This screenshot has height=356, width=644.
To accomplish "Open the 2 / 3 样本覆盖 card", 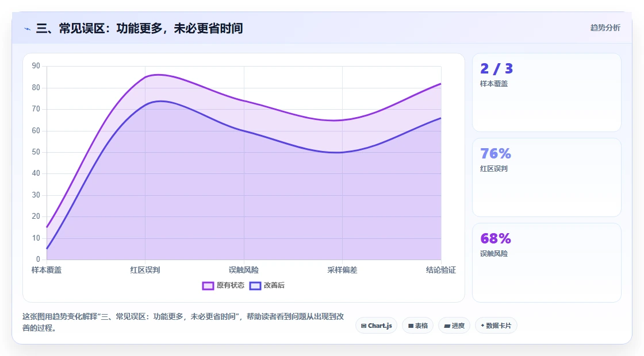I will (547, 92).
